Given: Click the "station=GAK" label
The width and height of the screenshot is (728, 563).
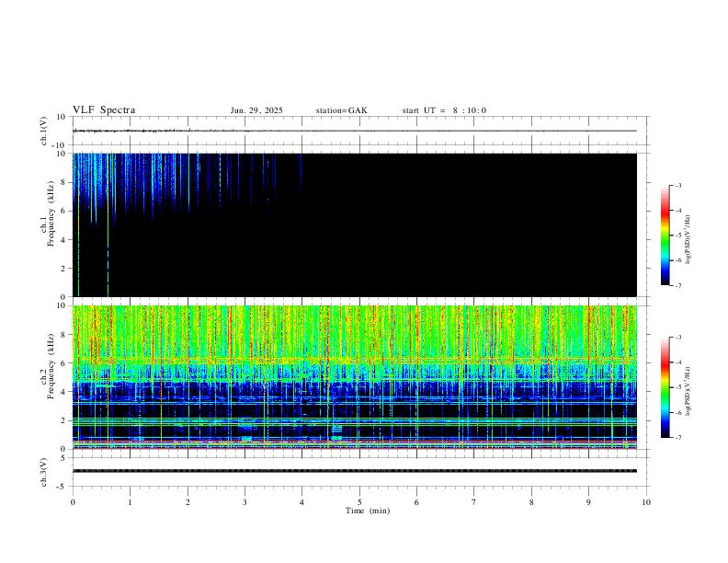Looking at the screenshot, I should pos(341,110).
